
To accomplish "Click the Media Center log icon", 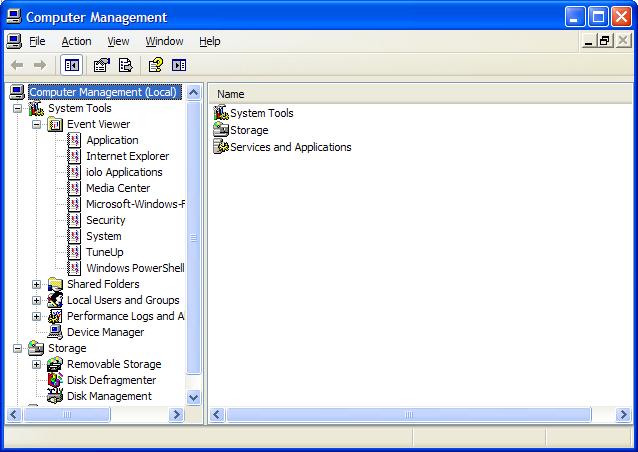I will (x=74, y=188).
